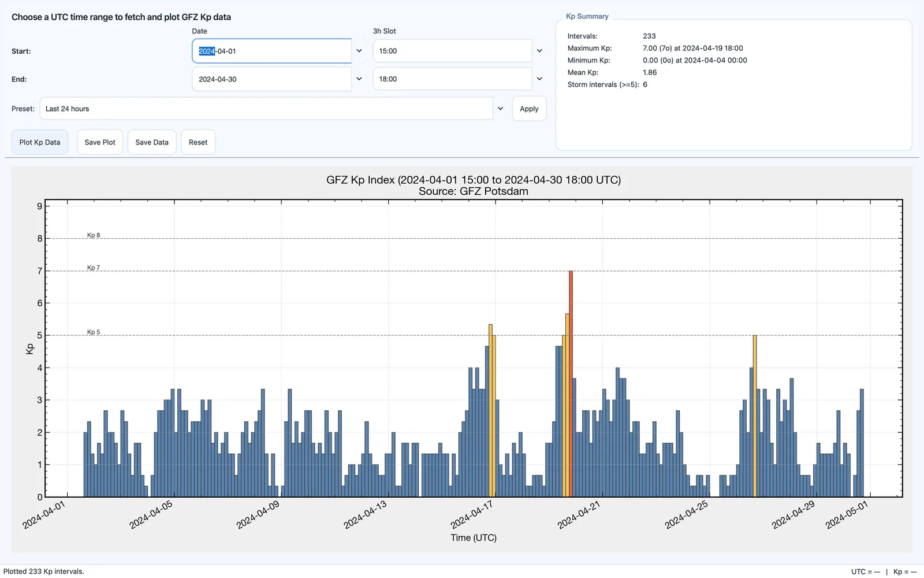Click the 'Preset:' label
This screenshot has width=924, height=578.
[23, 109]
